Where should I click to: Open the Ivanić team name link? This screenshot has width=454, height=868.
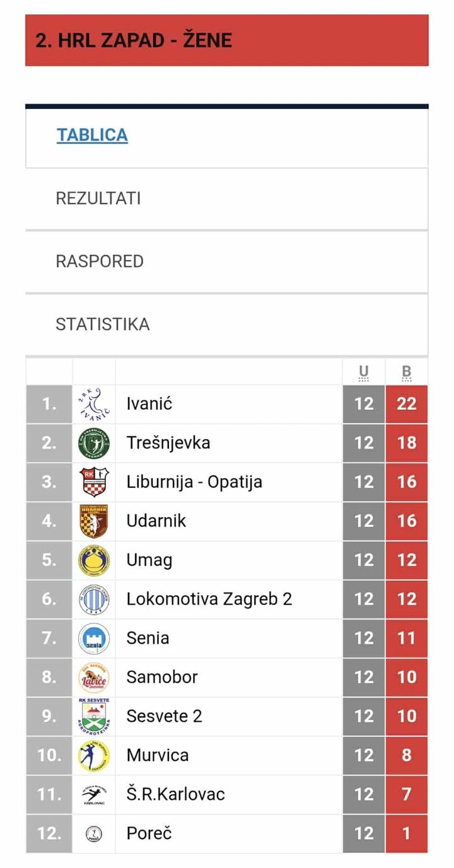149,404
